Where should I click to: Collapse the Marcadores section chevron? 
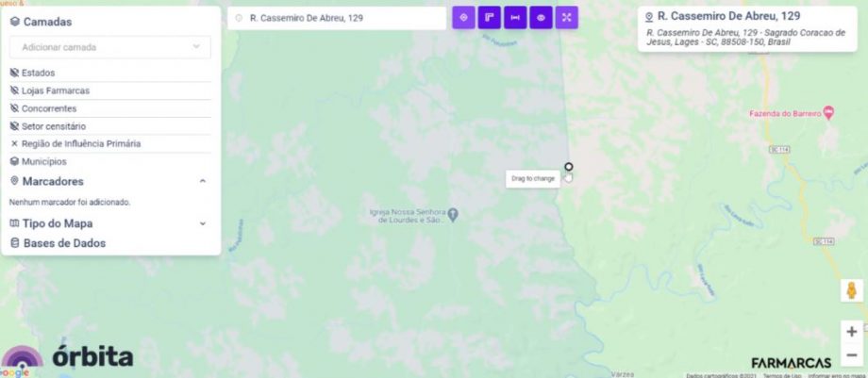coord(203,181)
